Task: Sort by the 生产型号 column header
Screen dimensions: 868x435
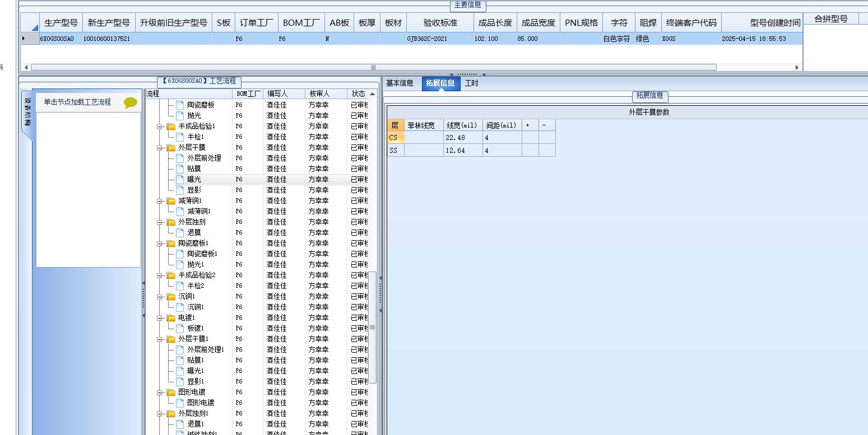Action: pyautogui.click(x=61, y=23)
